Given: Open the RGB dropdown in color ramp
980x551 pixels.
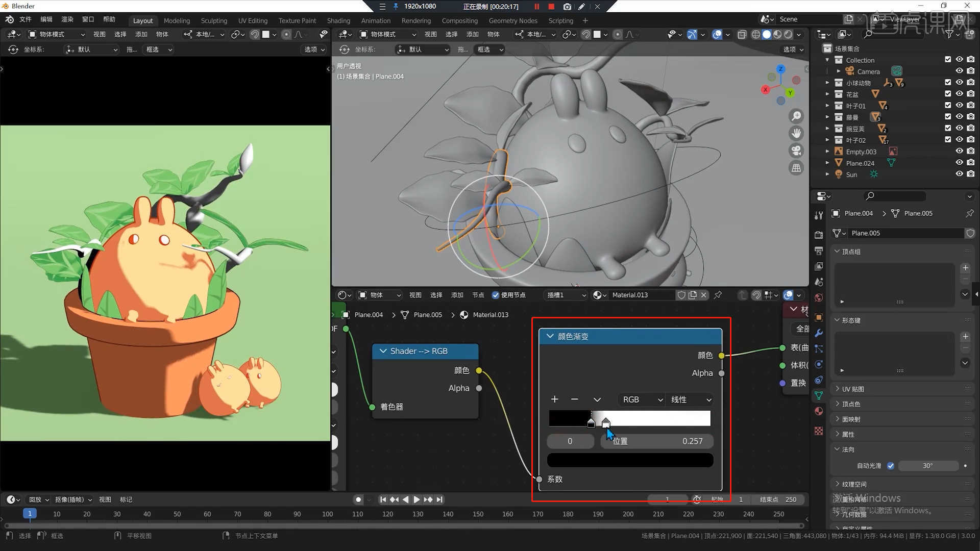Looking at the screenshot, I should coord(641,399).
